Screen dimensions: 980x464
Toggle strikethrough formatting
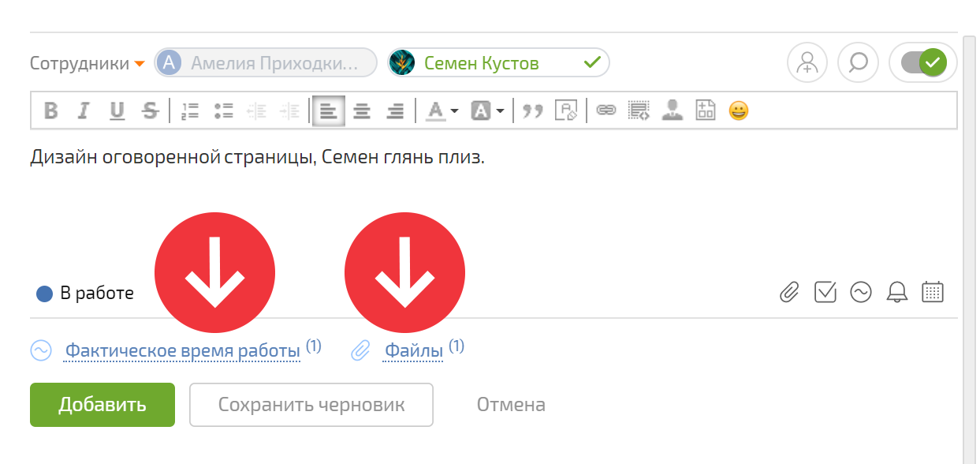150,111
